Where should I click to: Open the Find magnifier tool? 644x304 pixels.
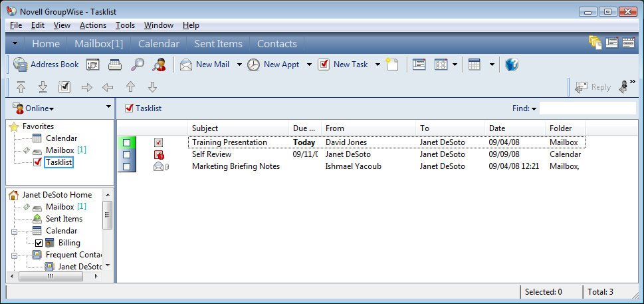click(x=138, y=65)
